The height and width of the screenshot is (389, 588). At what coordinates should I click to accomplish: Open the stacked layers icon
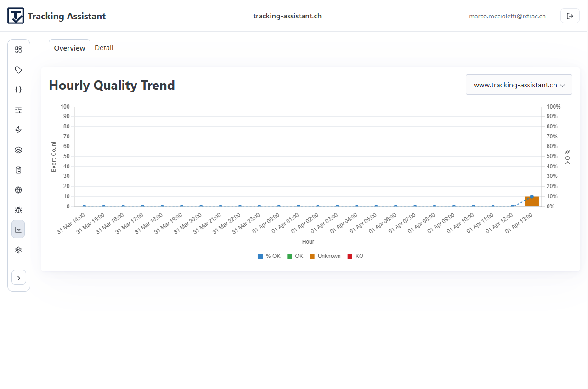(x=18, y=150)
